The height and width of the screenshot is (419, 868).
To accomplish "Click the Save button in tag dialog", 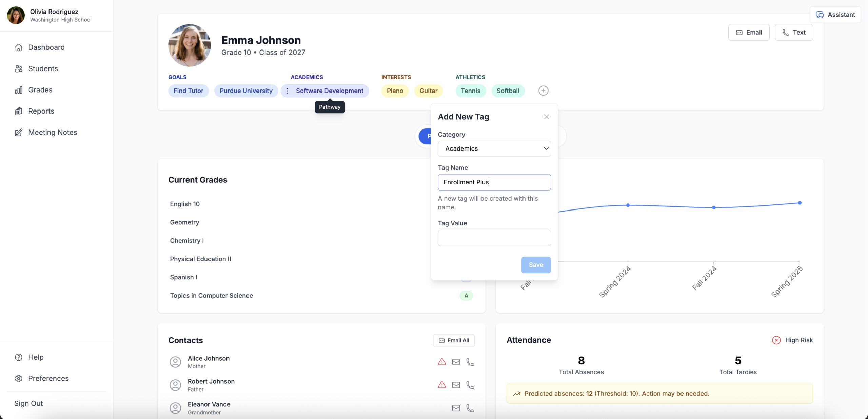I will [x=536, y=265].
